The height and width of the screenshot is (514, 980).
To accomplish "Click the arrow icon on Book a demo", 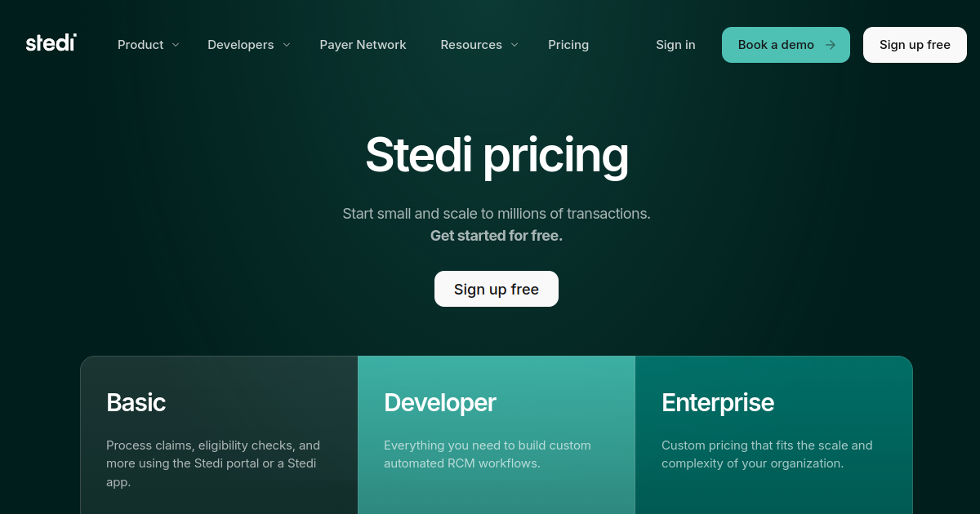I will pos(830,45).
